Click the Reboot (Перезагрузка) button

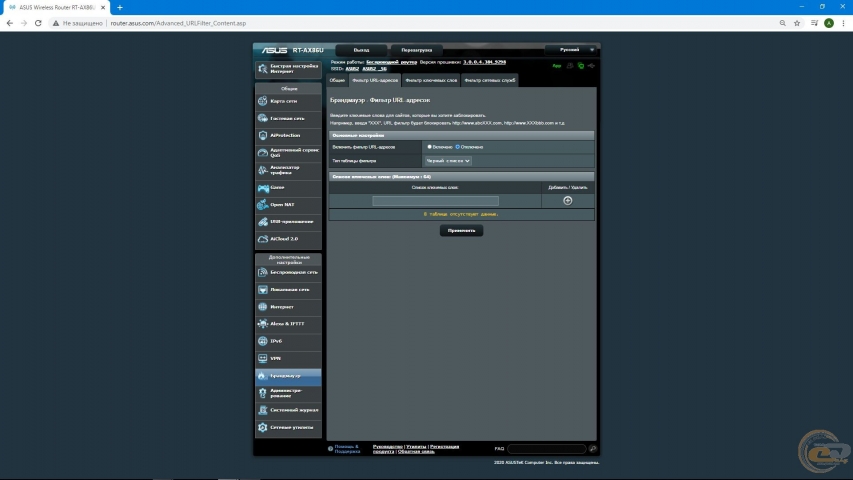[x=417, y=50]
